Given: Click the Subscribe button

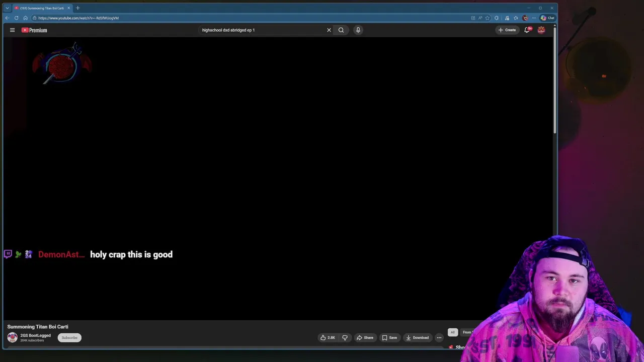Looking at the screenshot, I should click(69, 338).
